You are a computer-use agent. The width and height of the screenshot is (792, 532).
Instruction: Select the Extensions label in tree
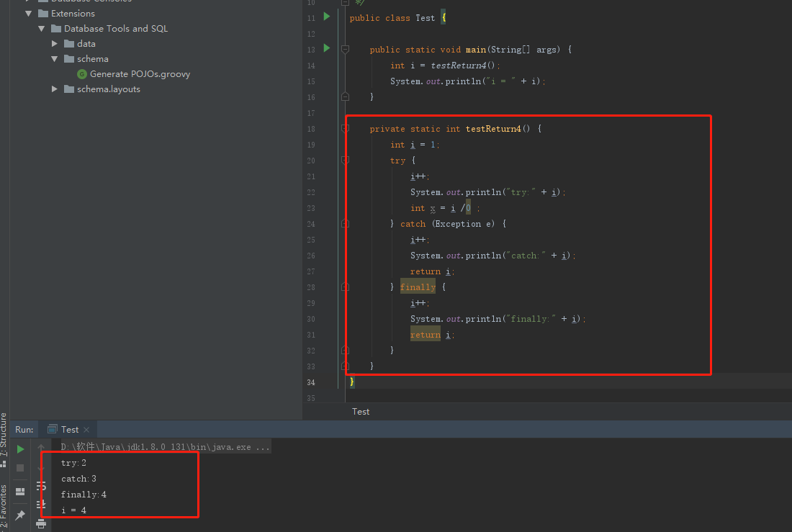[73, 14]
